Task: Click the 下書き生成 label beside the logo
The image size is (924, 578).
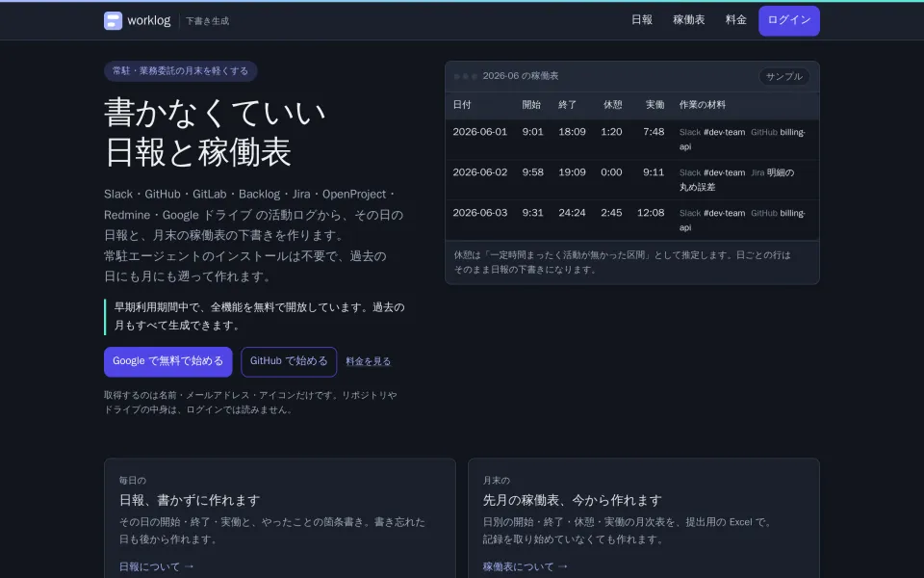Action: click(208, 21)
